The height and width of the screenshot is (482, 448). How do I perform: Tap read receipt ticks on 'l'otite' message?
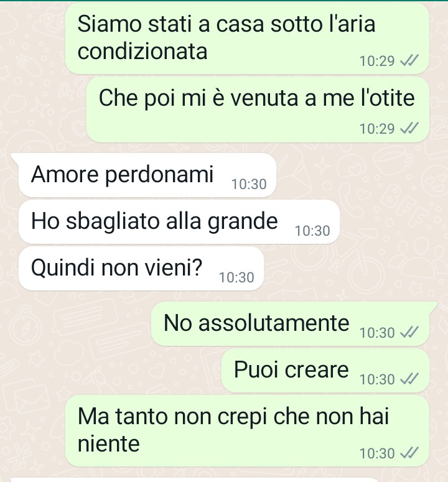pyautogui.click(x=409, y=128)
